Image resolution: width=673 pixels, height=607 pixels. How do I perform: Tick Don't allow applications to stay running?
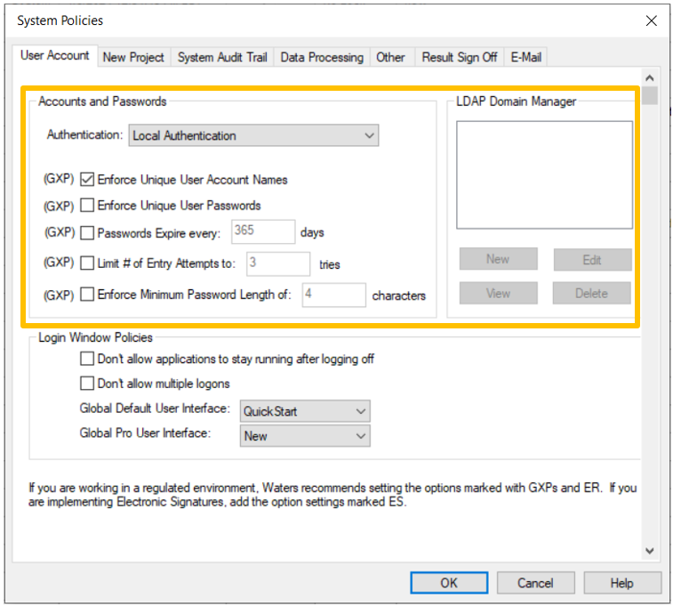tap(87, 359)
